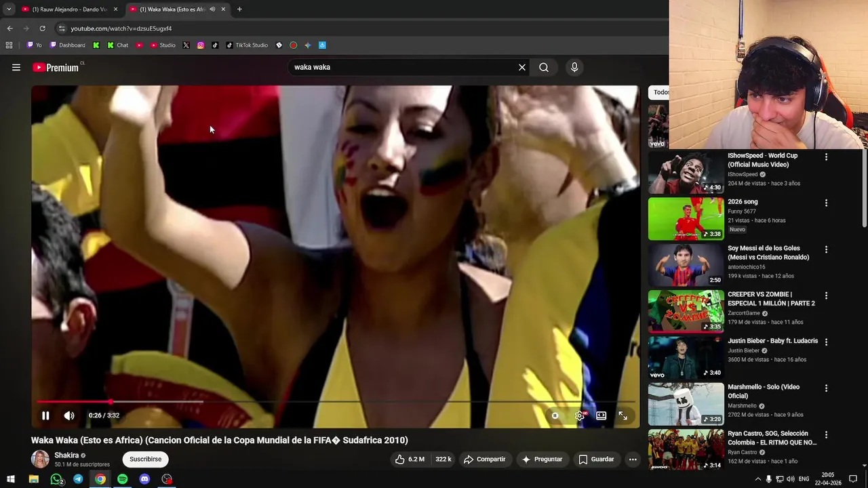Image resolution: width=868 pixels, height=488 pixels.
Task: Clear the 'waka waka' search text
Action: 522,67
